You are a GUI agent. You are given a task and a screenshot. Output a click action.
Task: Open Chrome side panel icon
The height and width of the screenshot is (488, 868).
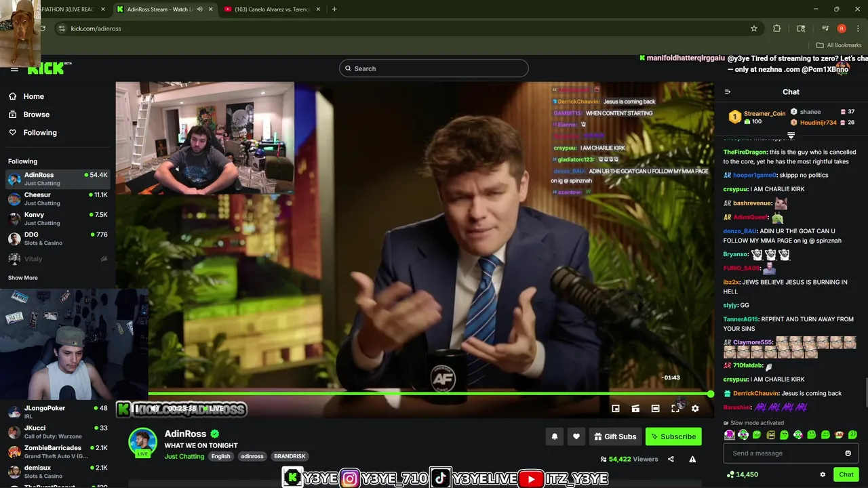(801, 28)
